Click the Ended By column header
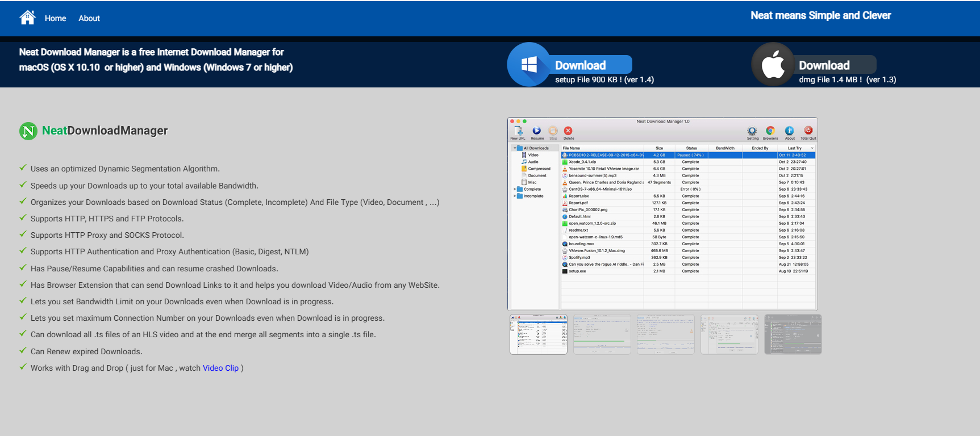This screenshot has width=980, height=436. [760, 148]
